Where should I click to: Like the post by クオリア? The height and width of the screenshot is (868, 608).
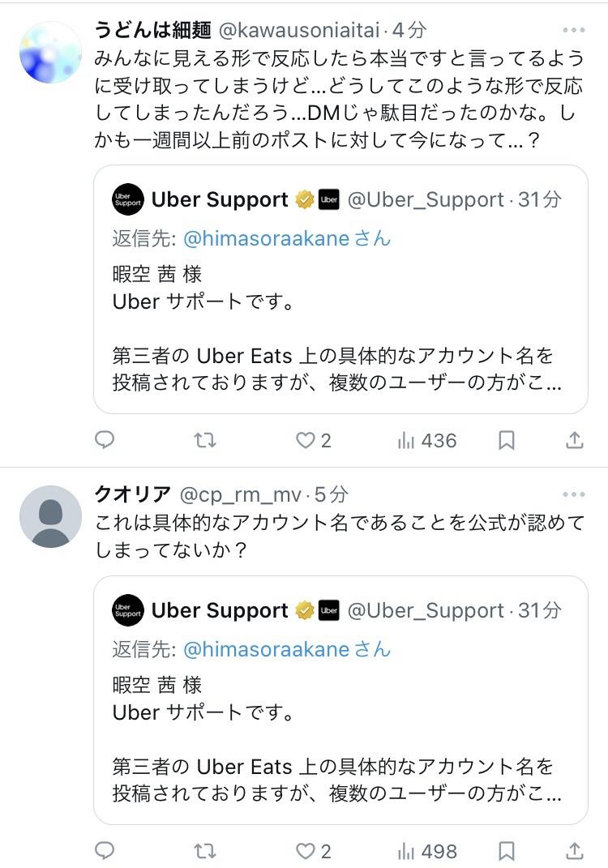click(x=306, y=851)
